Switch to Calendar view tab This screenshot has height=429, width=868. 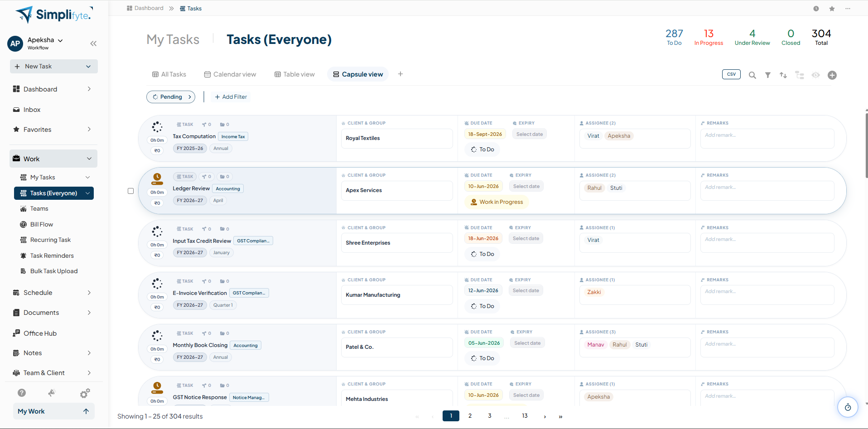230,74
